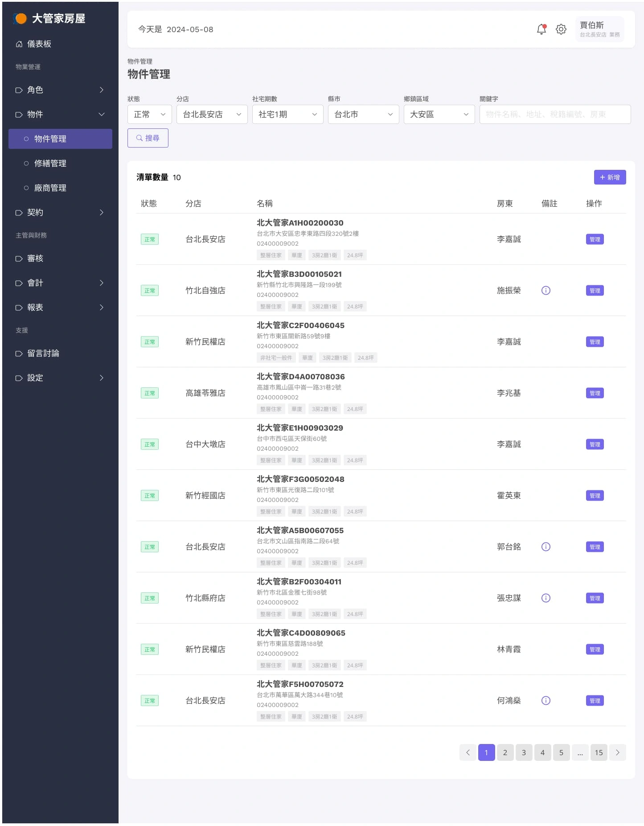Click info icon for 郭台銘 row

[x=546, y=547]
